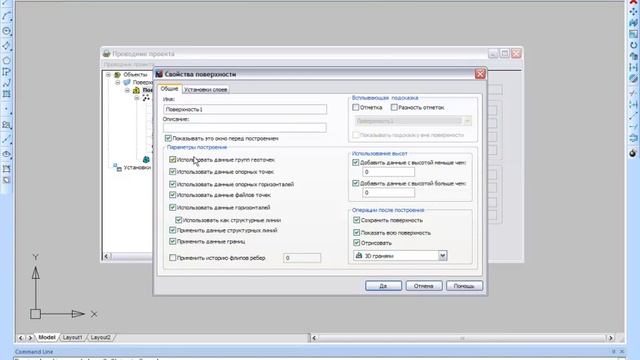Click the empty 'Описание' field
The width and height of the screenshot is (640, 360).
(245, 128)
